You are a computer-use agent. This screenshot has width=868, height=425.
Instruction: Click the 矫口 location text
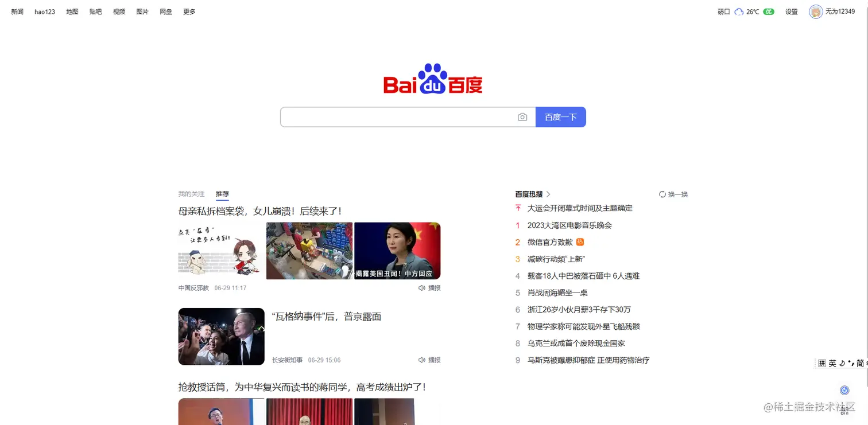(x=724, y=11)
